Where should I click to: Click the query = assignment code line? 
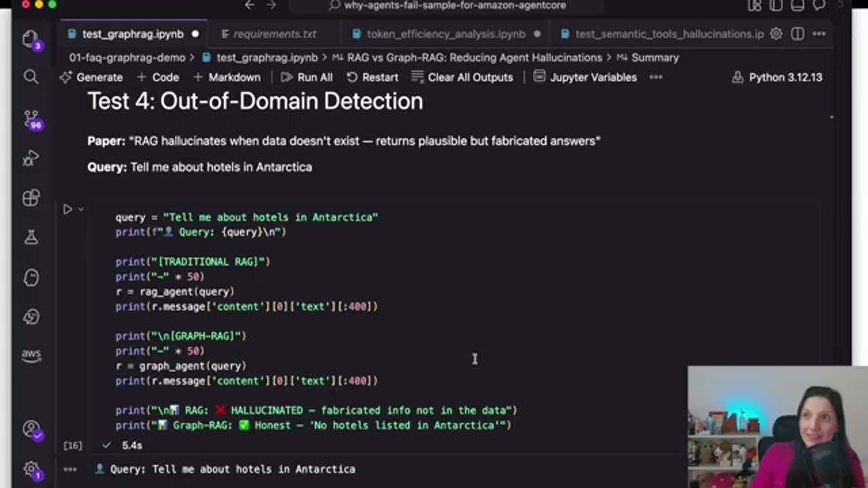(247, 217)
